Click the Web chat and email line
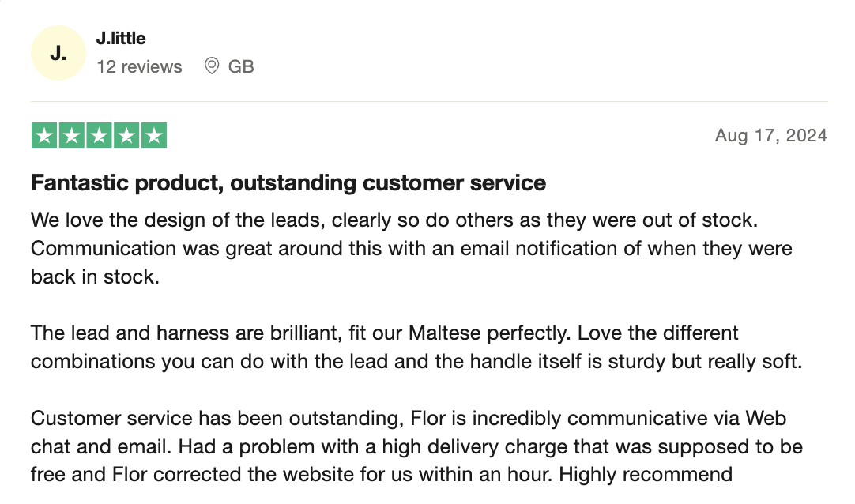This screenshot has height=504, width=855. tap(416, 447)
